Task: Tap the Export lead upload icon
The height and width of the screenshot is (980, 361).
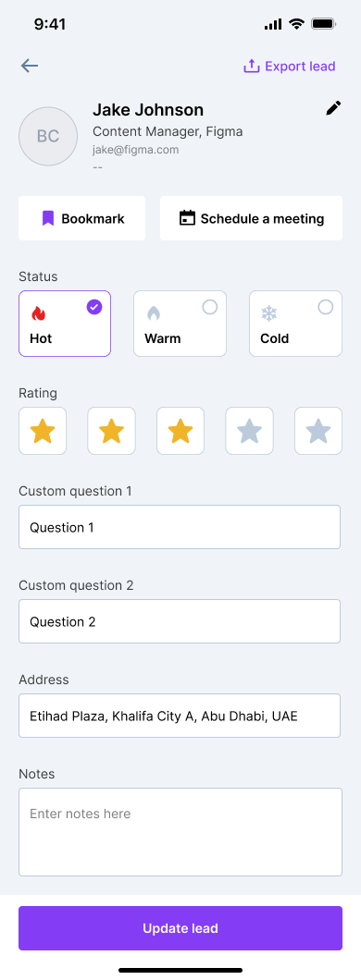Action: [251, 66]
